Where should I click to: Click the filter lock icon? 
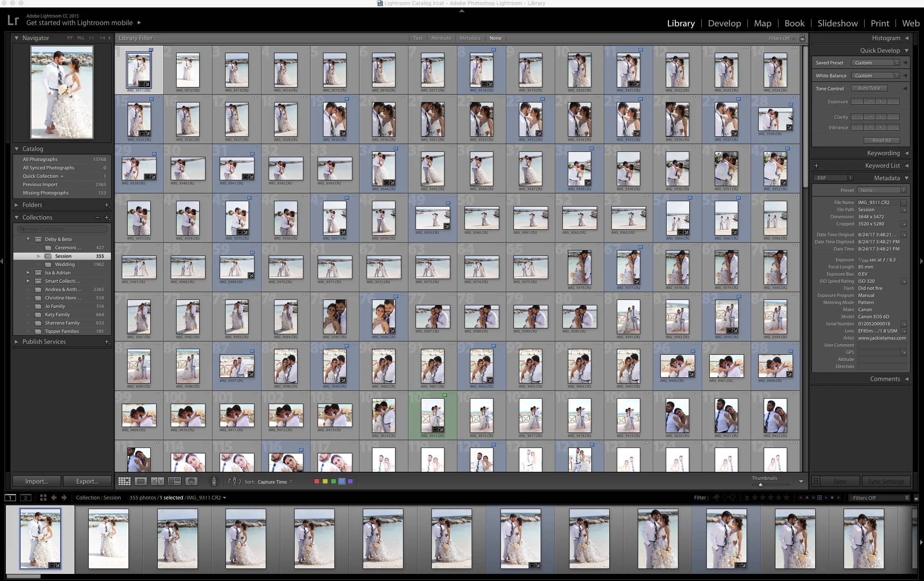click(x=802, y=38)
